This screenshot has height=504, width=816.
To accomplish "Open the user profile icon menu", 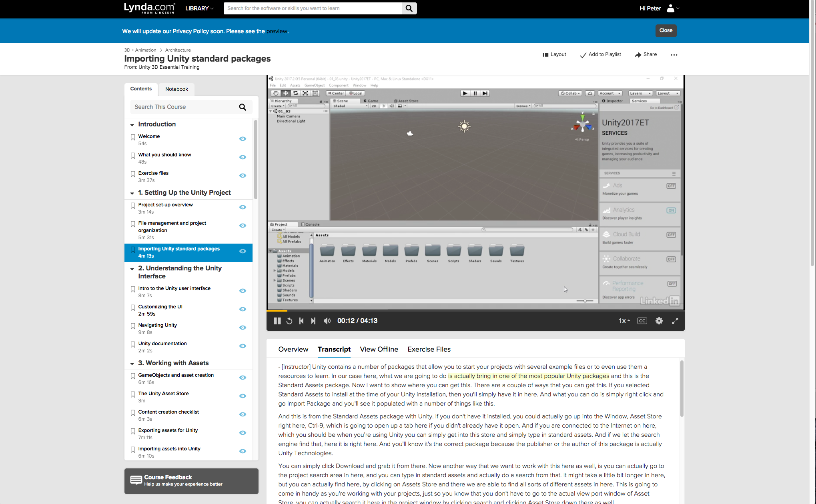I will click(673, 8).
